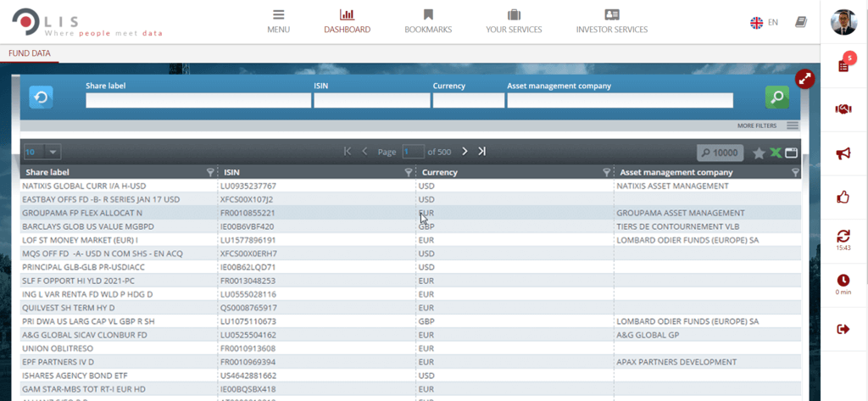Screen dimensions: 868x401
Task: Sort by Asset management company column header
Action: click(676, 172)
